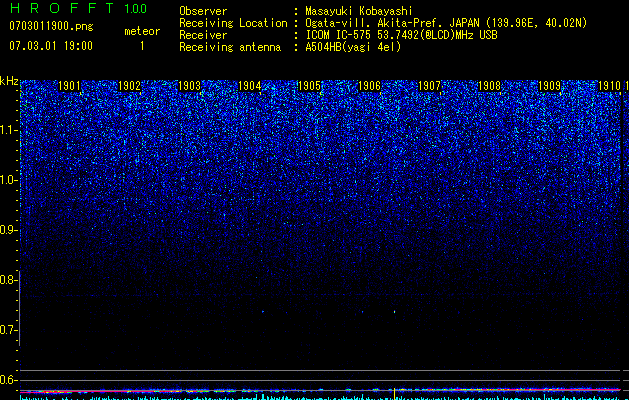The image size is (629, 400).
Task: Select the filename 0703011900.png
Action: [x=51, y=27]
